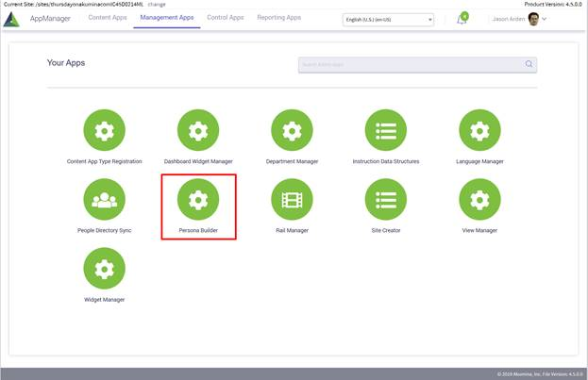Open the Site Creator app
Screen dimensions: 588x380
click(x=385, y=199)
